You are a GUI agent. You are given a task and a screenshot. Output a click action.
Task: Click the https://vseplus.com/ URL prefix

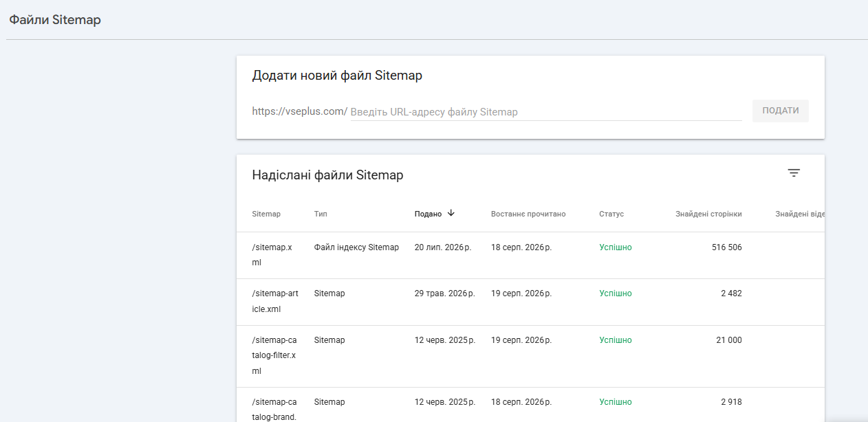point(300,111)
